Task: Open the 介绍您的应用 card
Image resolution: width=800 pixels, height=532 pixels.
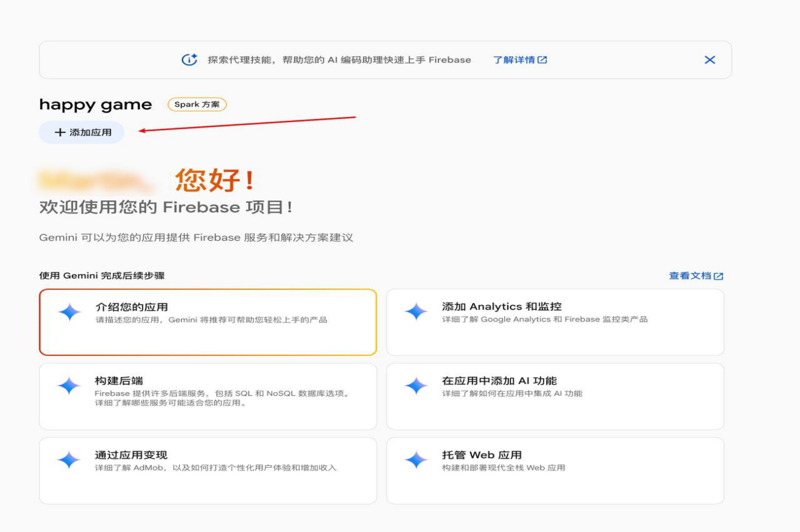Action: pos(208,322)
